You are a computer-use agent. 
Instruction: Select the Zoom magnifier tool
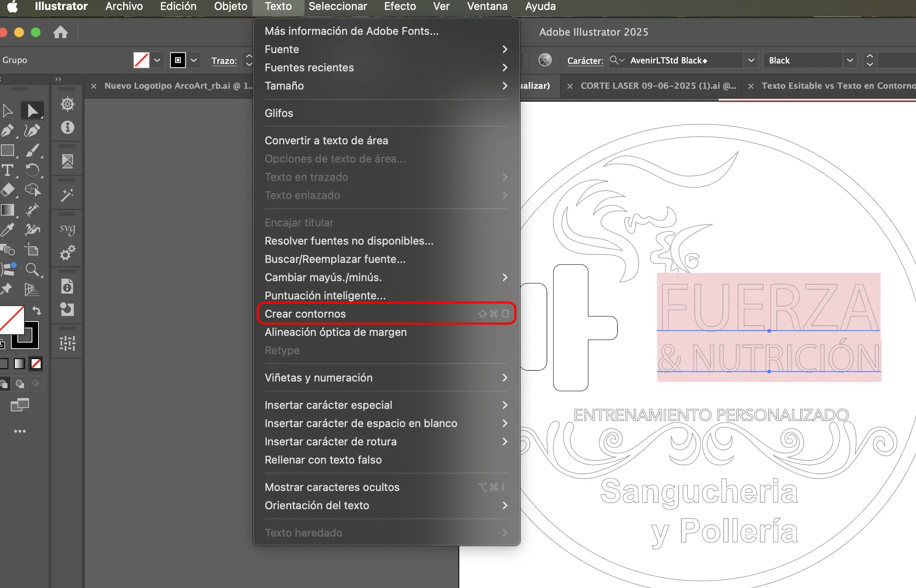click(x=32, y=270)
